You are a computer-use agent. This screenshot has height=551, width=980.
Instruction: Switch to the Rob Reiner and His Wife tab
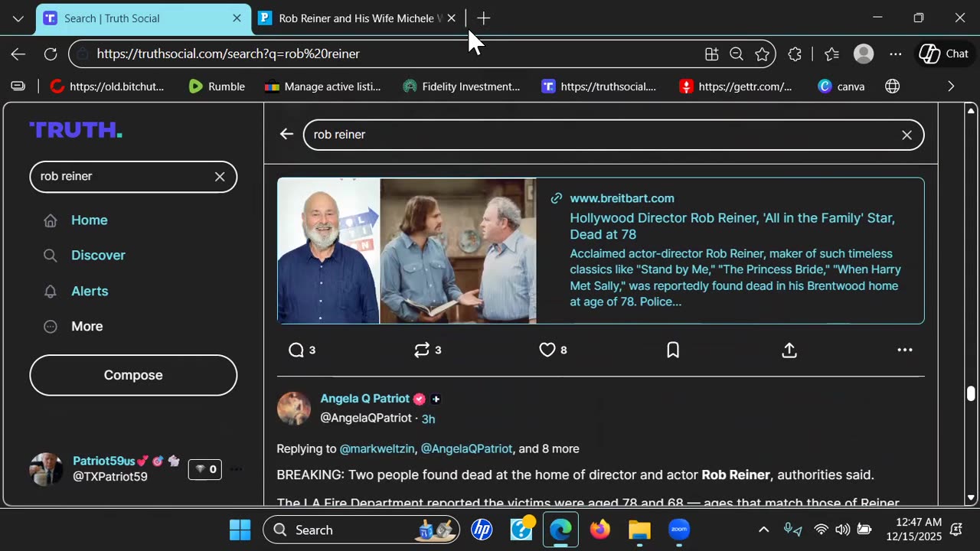[360, 18]
